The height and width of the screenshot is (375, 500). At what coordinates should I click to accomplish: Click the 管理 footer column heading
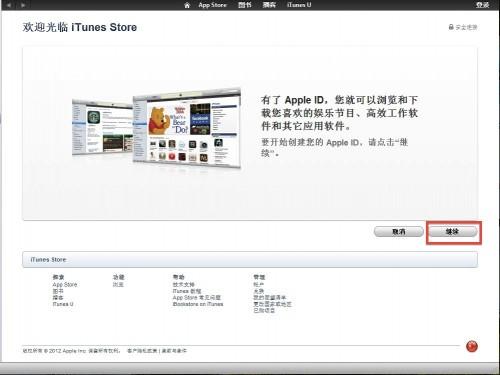tap(259, 277)
